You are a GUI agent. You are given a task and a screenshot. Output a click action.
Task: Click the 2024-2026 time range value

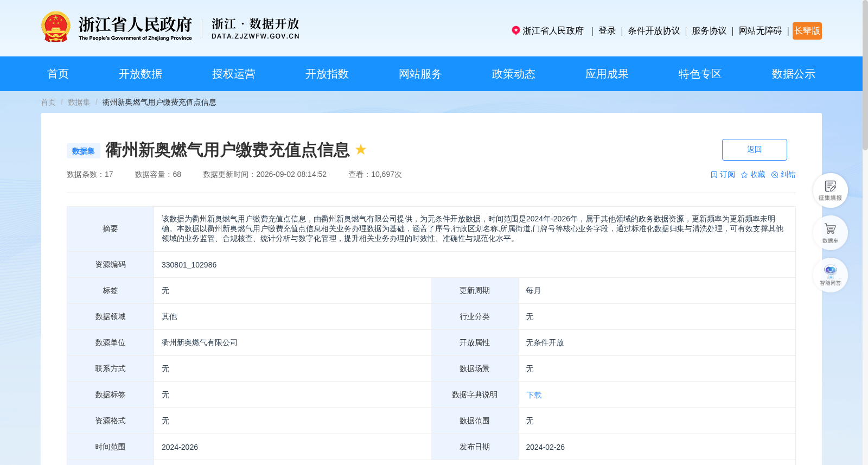click(180, 447)
